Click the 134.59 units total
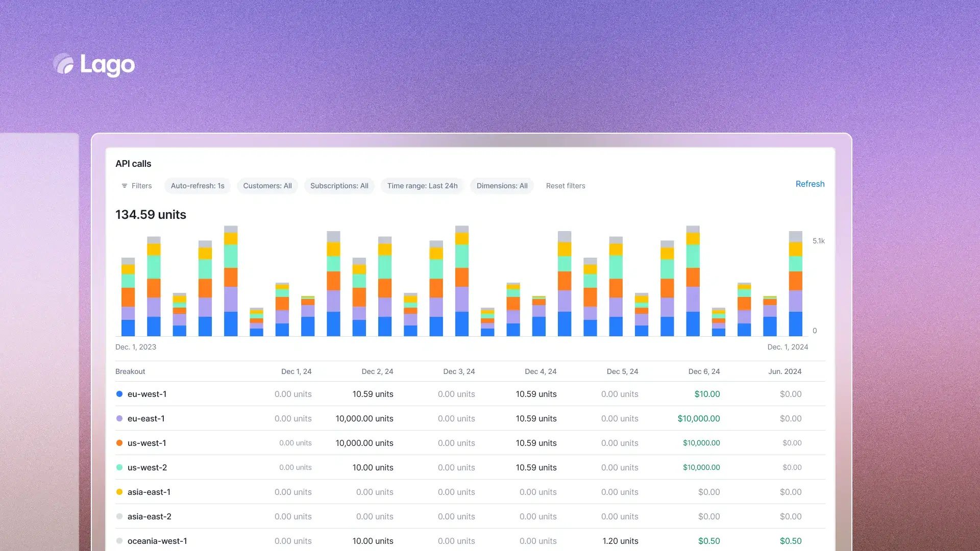Image resolution: width=980 pixels, height=551 pixels. 151,215
